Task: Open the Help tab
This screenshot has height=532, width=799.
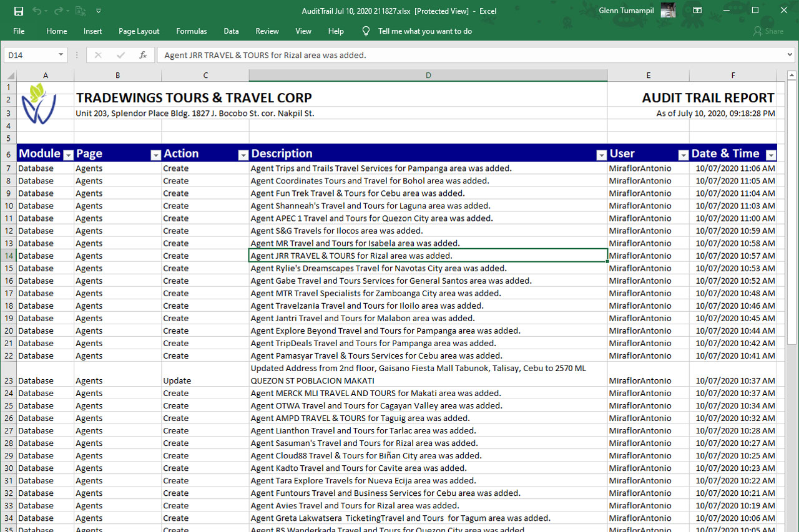Action: coord(336,31)
